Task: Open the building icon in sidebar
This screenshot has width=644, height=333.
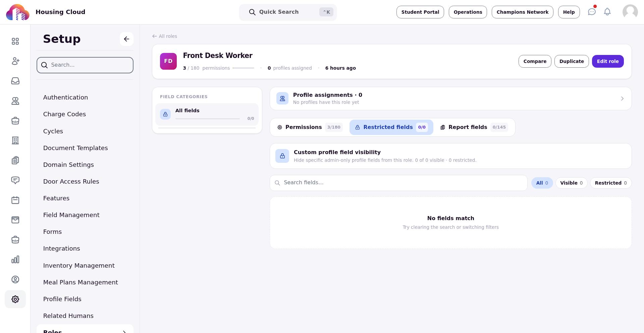Action: 15,140
